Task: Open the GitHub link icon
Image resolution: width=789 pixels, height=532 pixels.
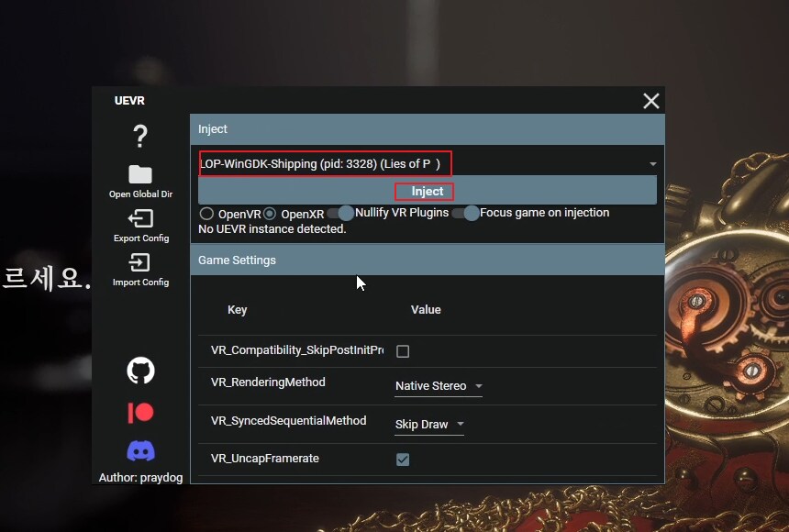Action: (x=140, y=371)
